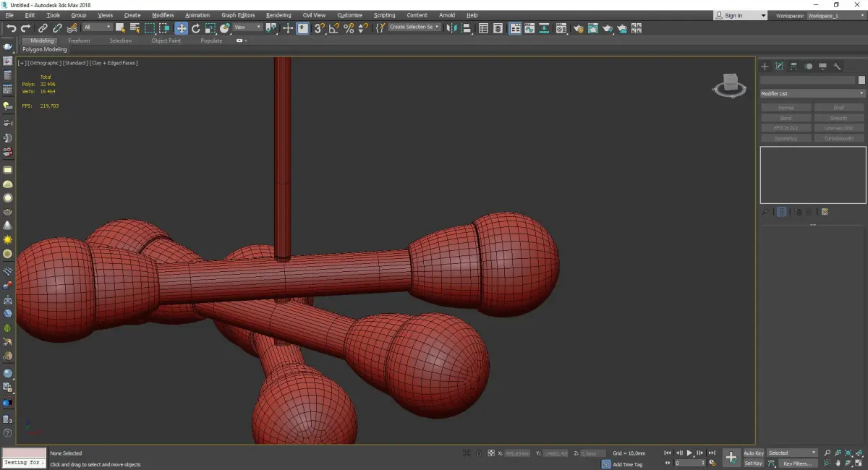Viewport: 868px width, 470px height.
Task: Open the Mirror tool
Action: coord(451,28)
